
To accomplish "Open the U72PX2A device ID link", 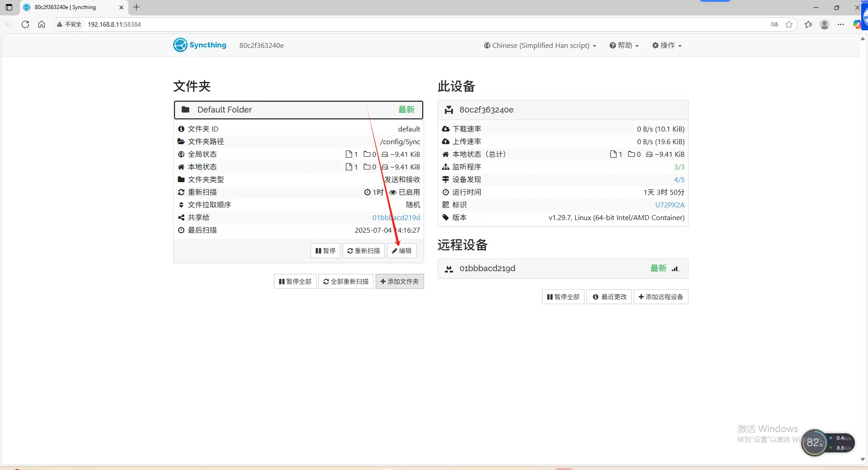I will (x=670, y=205).
